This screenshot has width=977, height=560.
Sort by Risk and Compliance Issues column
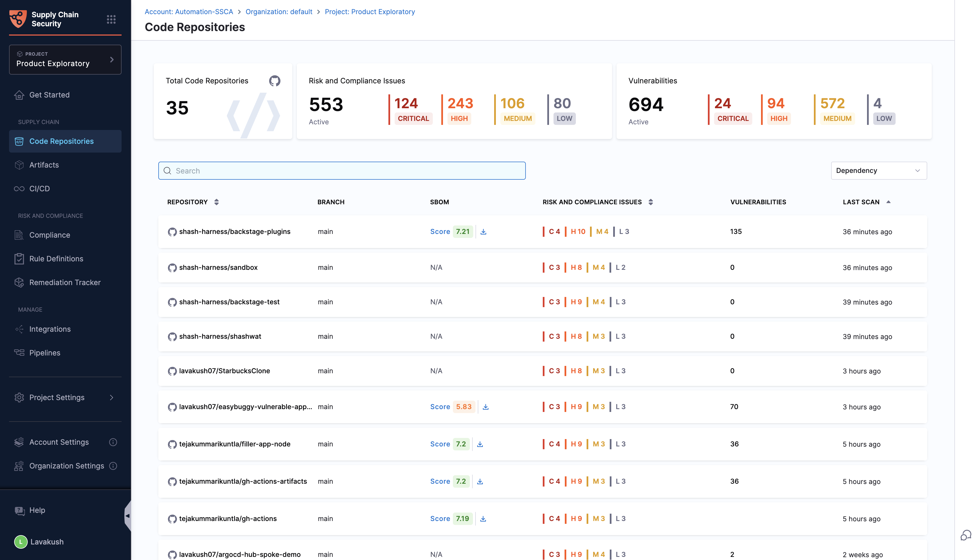[650, 202]
